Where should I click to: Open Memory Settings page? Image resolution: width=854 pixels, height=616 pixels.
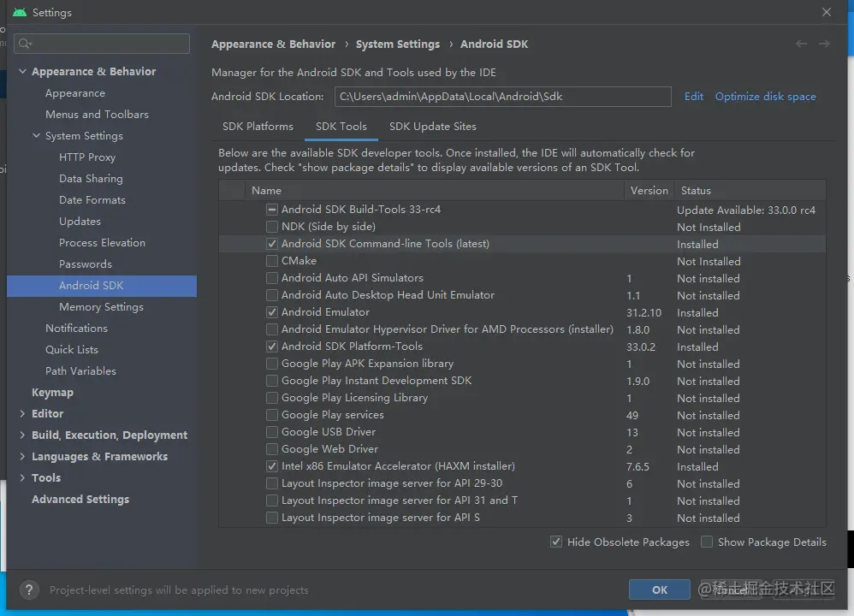pyautogui.click(x=101, y=306)
